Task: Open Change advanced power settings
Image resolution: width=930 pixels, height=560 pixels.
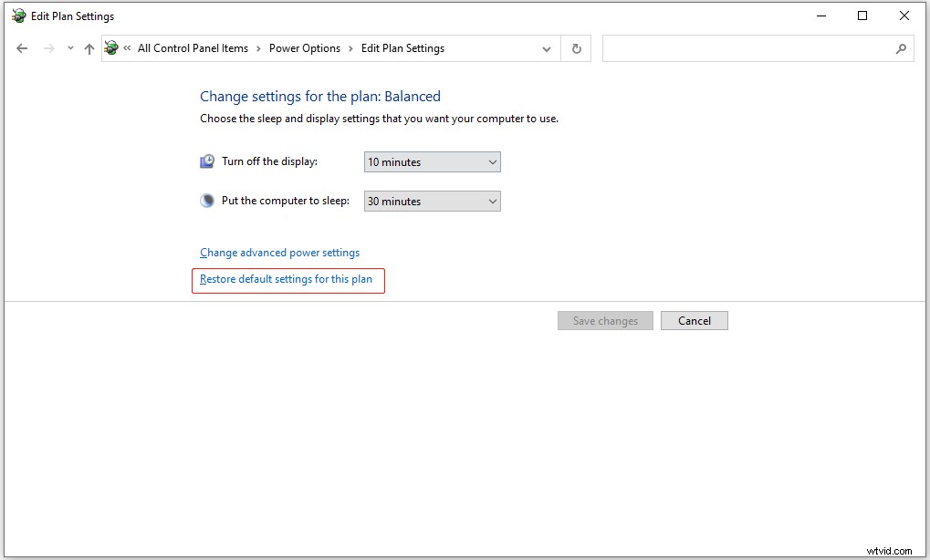Action: click(279, 252)
